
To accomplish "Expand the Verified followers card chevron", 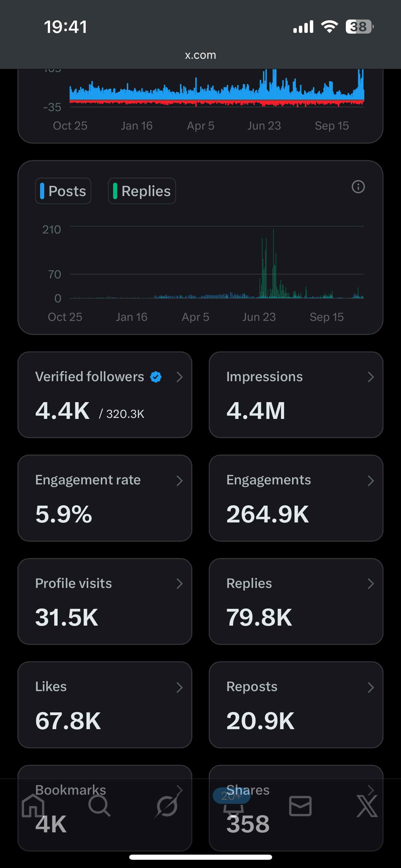I will 180,377.
